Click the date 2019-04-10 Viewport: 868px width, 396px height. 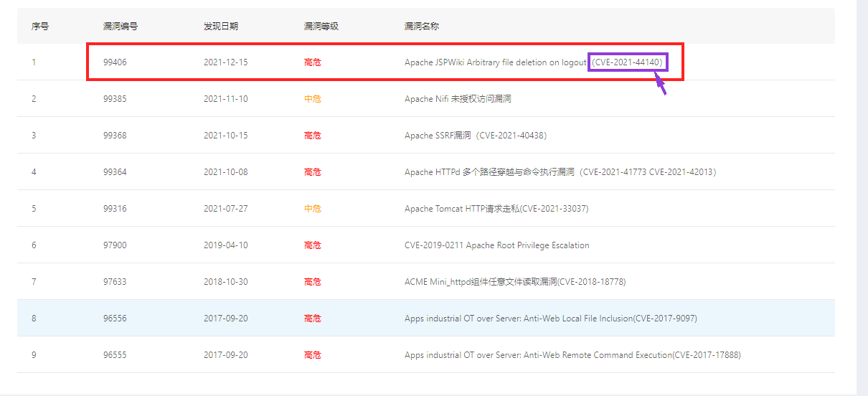pyautogui.click(x=226, y=245)
